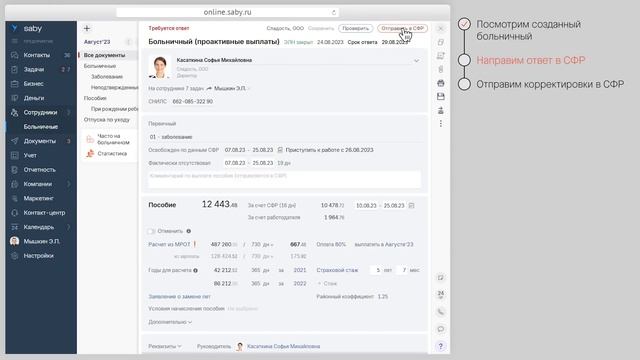
Task: Expand the Календарь submenu arrow
Action: coord(69,227)
